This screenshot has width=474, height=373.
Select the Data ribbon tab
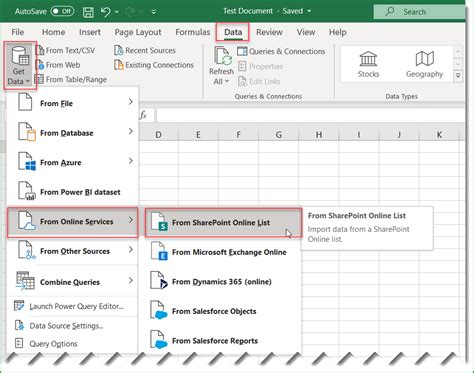233,32
